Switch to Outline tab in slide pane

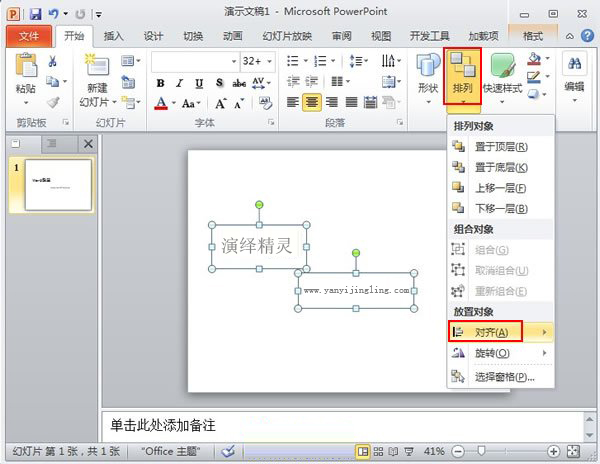(x=51, y=143)
